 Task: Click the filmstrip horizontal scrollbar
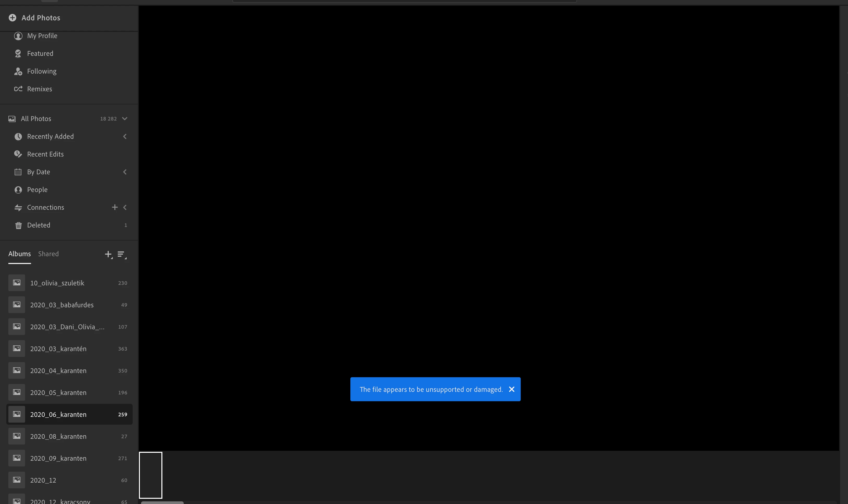pyautogui.click(x=162, y=502)
